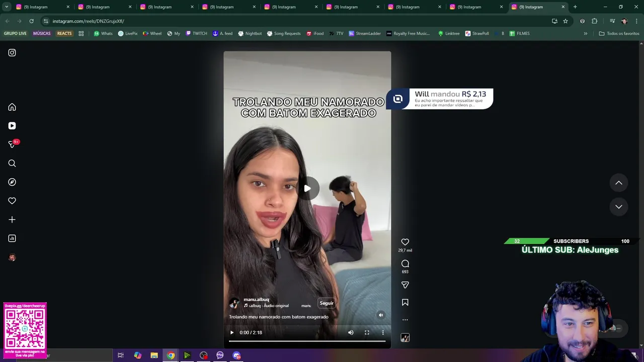Save the reel with bookmark icon
The width and height of the screenshot is (644, 362).
pyautogui.click(x=405, y=302)
